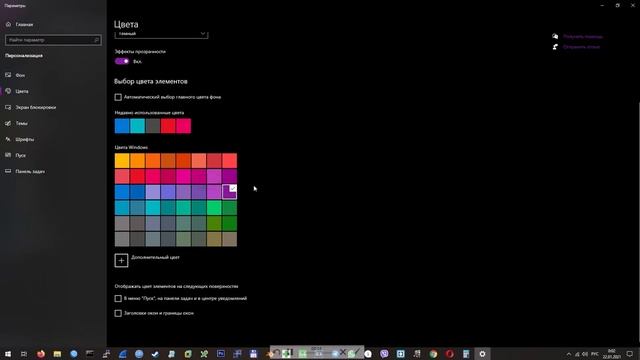
Task: Click the red fruit taskbar icon
Action: 41,354
